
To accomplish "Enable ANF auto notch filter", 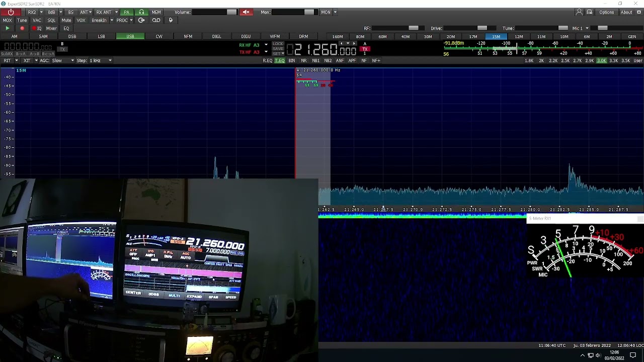I will pyautogui.click(x=340, y=60).
